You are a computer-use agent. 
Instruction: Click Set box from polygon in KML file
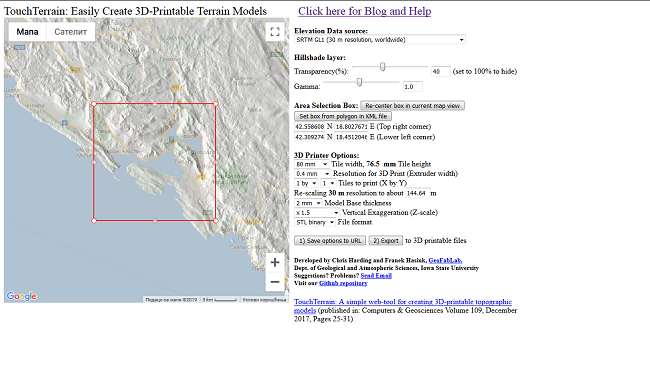tap(343, 117)
